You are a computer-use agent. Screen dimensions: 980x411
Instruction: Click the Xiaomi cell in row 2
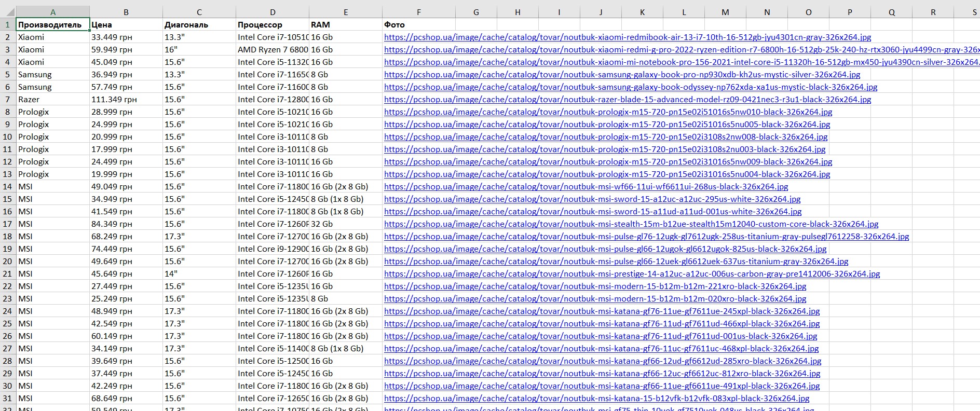[53, 37]
